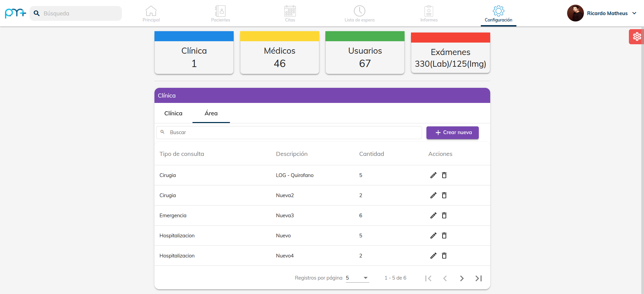Open the Exámenes summary card
Screen dimensions: 644x294
click(451, 53)
